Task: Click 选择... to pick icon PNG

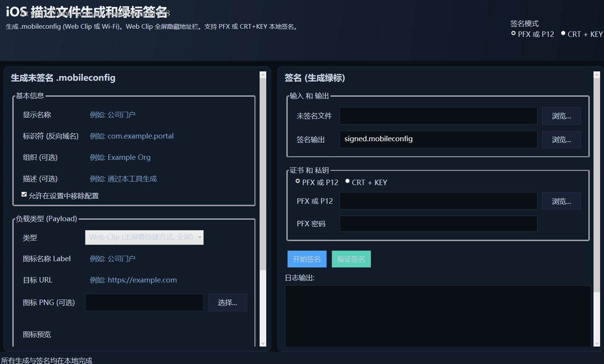Action: (228, 302)
